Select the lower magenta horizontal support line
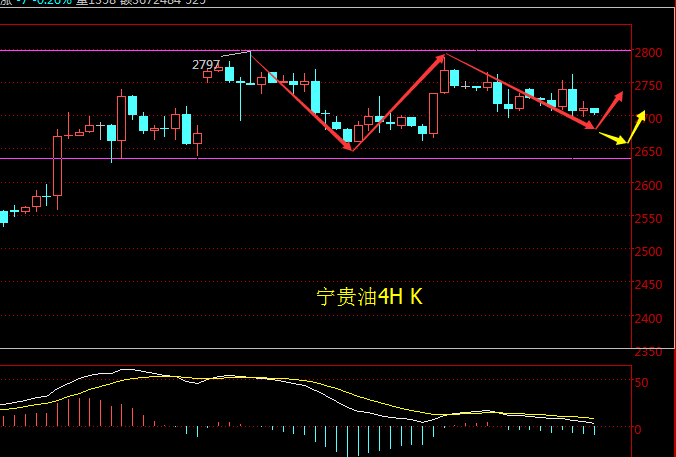 coord(316,158)
